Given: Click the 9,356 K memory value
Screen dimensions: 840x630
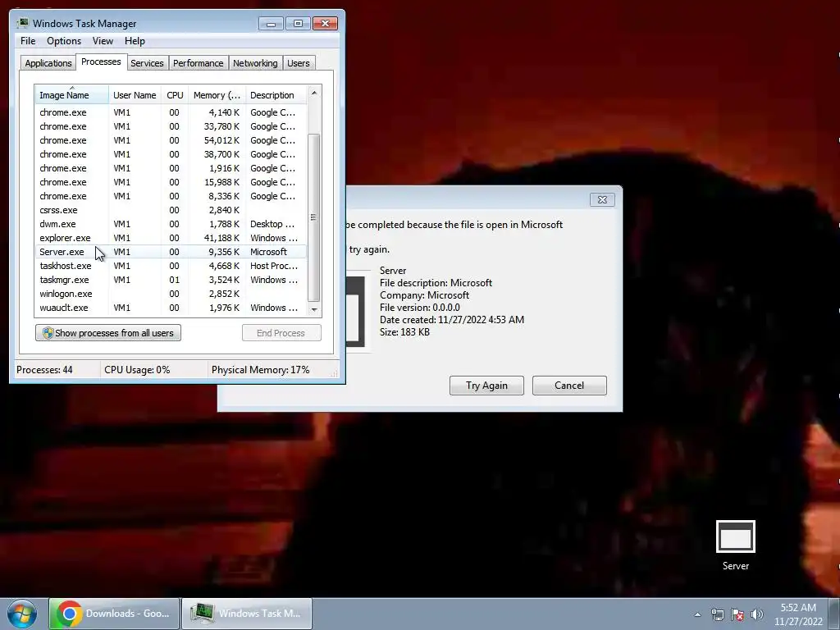Looking at the screenshot, I should 224,252.
